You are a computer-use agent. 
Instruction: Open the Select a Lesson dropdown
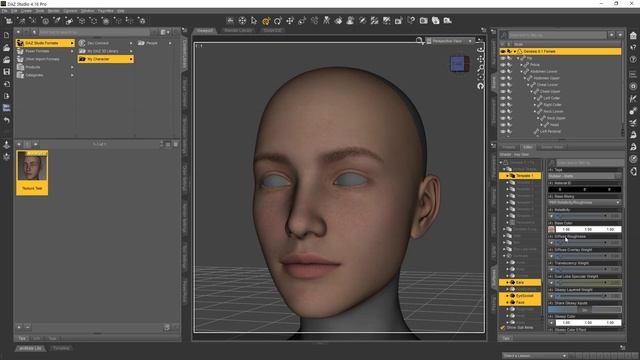coord(535,356)
